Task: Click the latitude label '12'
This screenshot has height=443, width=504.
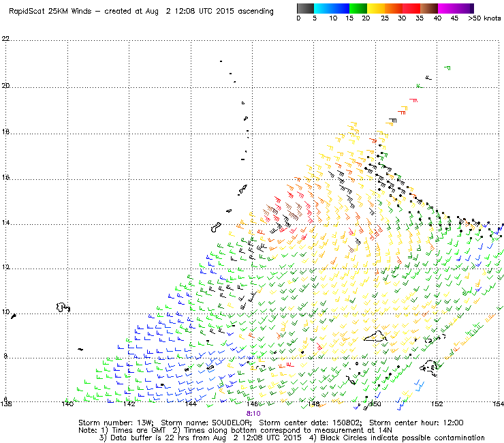Action: pyautogui.click(x=5, y=268)
